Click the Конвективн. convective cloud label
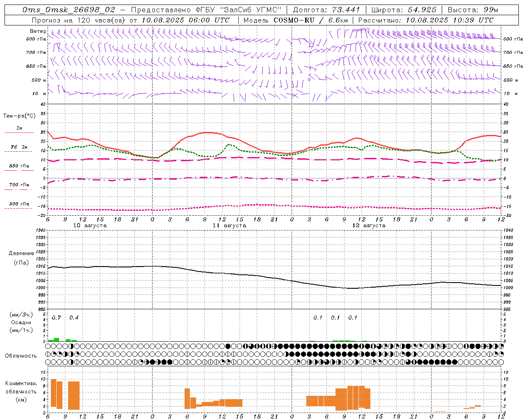 click(x=21, y=383)
